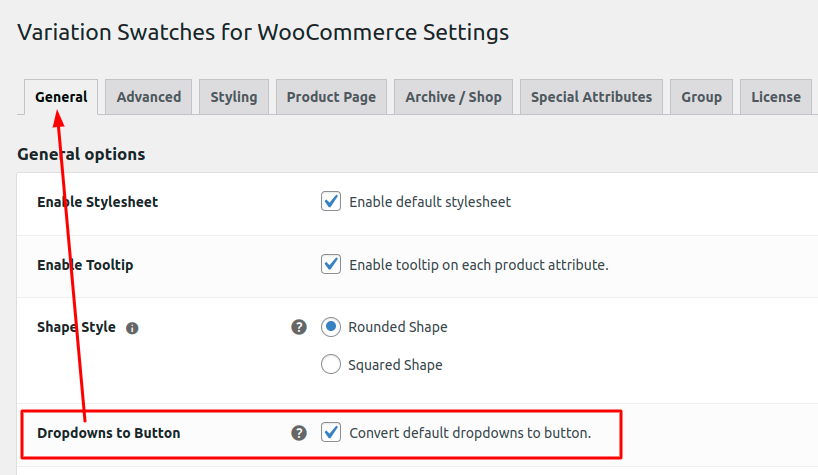Screen dimensions: 818x475
Task: Toggle Convert default dropdowns to button checkbox
Action: point(331,432)
